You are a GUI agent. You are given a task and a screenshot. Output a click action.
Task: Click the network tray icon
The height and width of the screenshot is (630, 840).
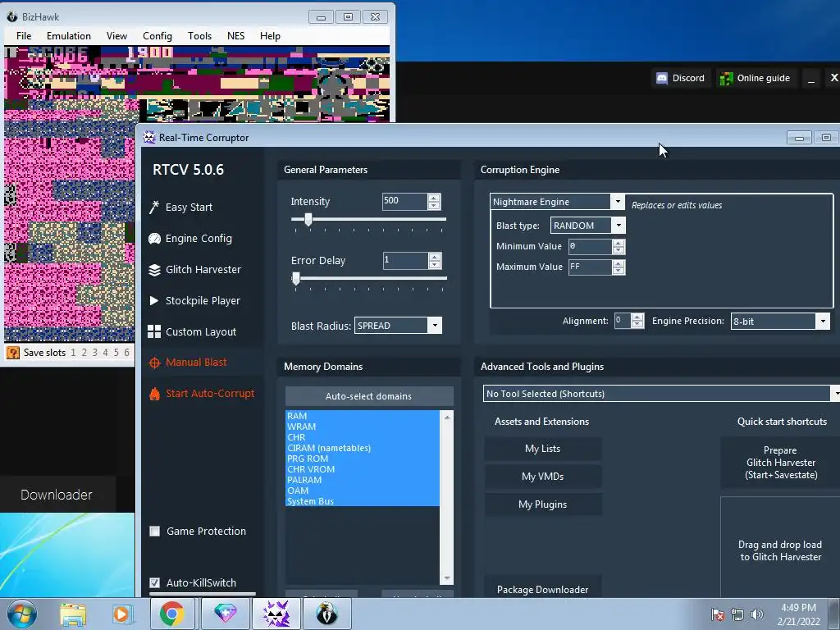[x=737, y=614]
